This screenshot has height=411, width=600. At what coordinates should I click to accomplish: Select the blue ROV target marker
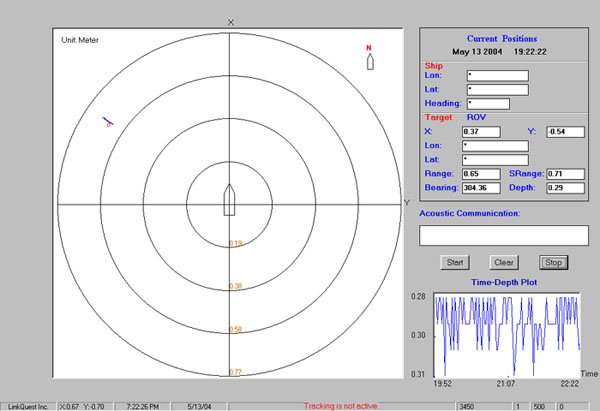108,122
